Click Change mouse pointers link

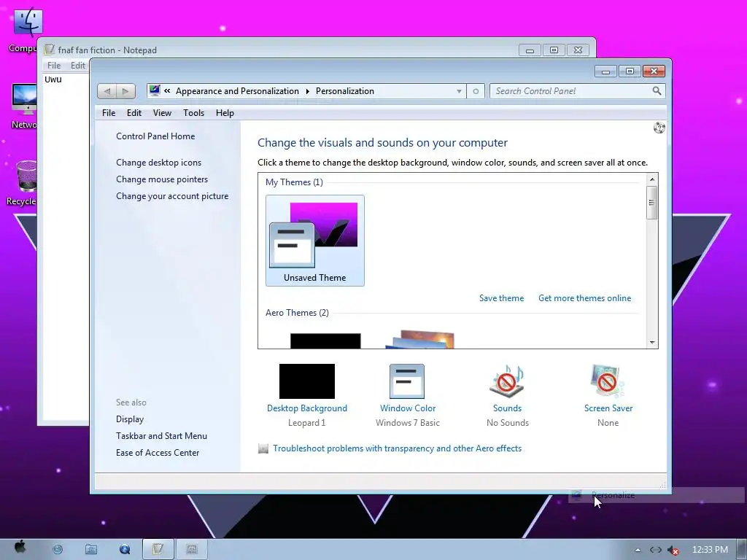(162, 179)
